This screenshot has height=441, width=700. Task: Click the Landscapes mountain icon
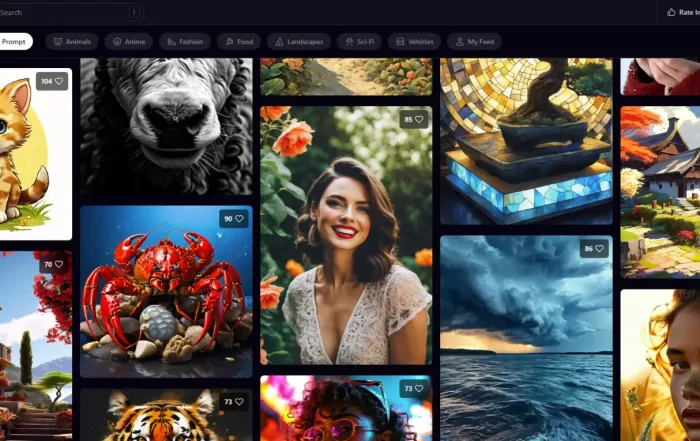(x=279, y=42)
